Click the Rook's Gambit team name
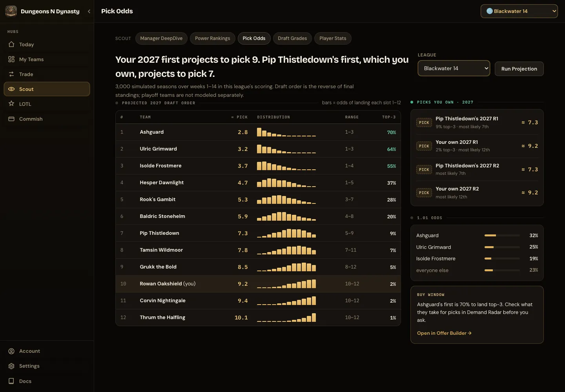565x392 pixels. 158,200
